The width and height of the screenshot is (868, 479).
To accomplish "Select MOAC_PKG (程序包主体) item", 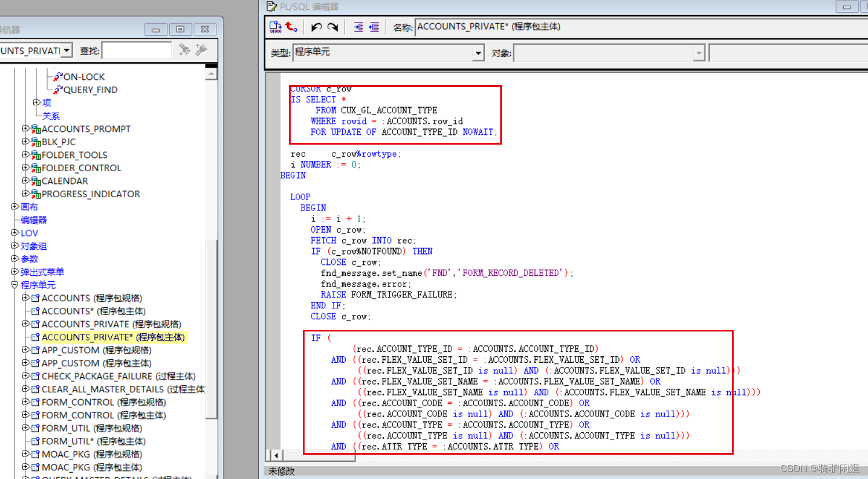I will pyautogui.click(x=91, y=467).
